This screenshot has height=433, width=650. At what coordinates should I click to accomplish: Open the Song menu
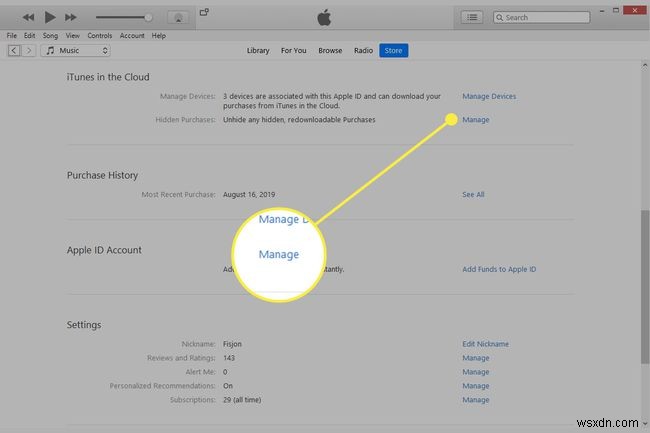point(50,36)
